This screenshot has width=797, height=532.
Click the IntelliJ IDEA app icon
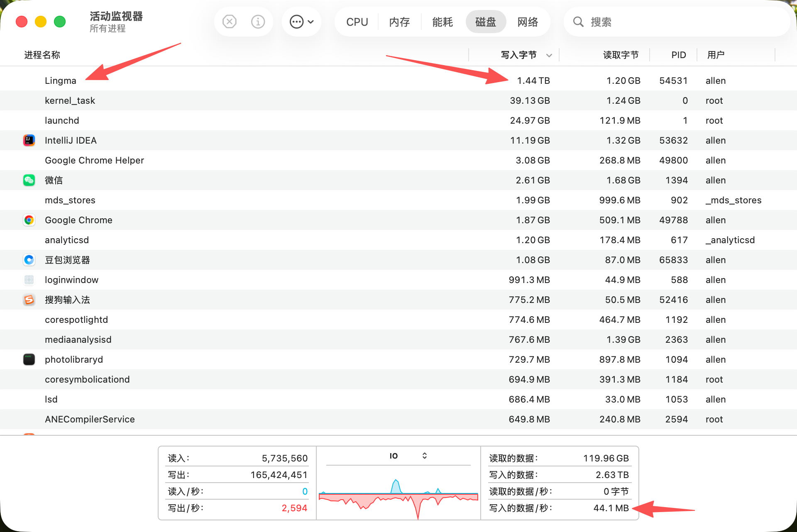click(29, 140)
